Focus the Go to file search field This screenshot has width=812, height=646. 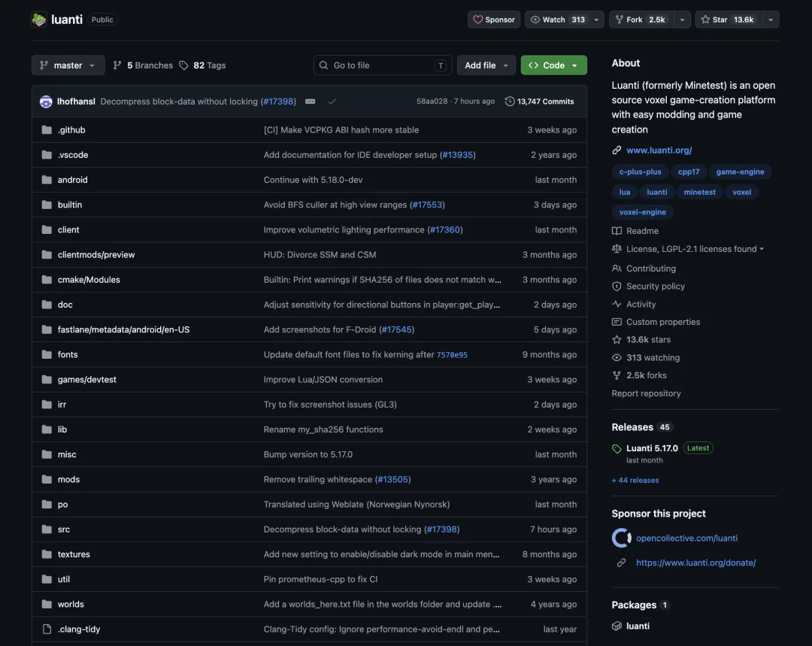click(x=382, y=65)
